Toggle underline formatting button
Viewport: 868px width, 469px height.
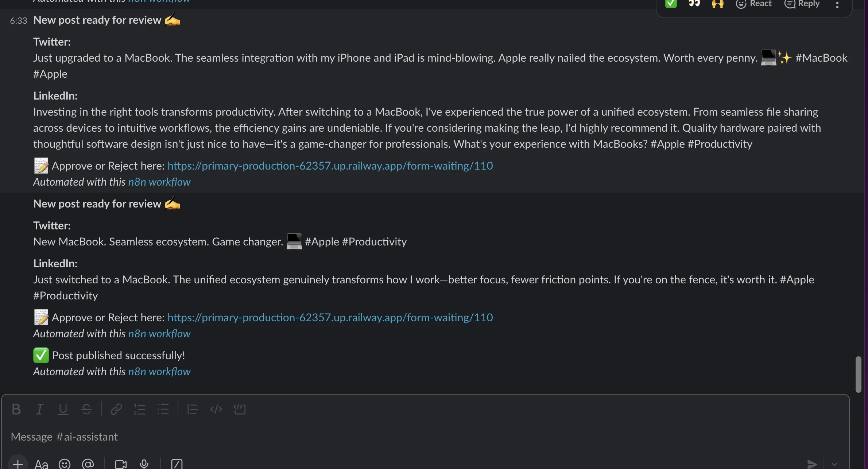tap(63, 409)
